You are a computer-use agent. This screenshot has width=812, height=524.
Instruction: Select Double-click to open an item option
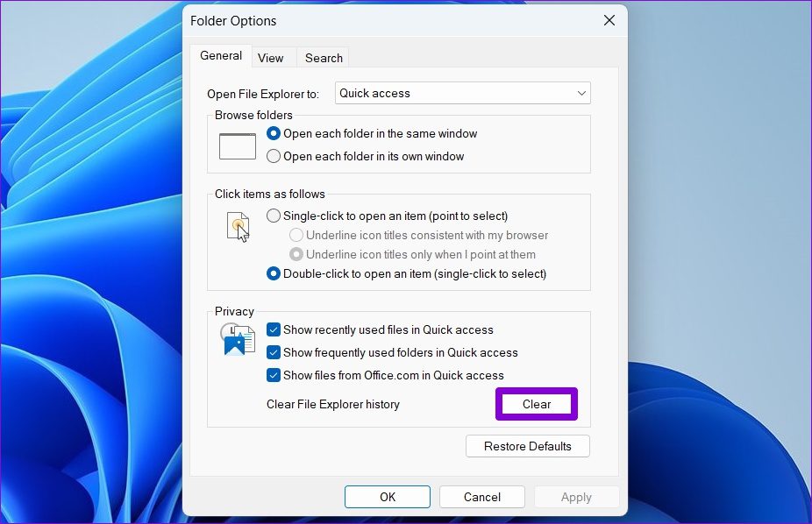coord(274,274)
